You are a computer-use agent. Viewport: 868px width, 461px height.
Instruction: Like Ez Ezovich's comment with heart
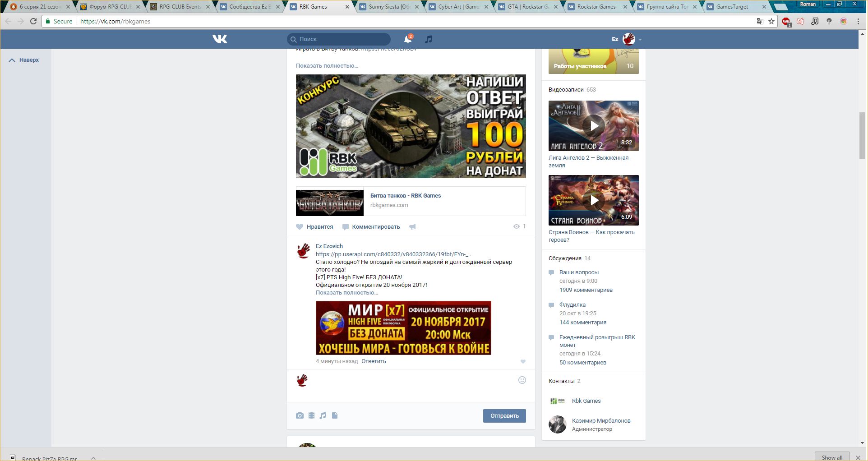point(523,362)
